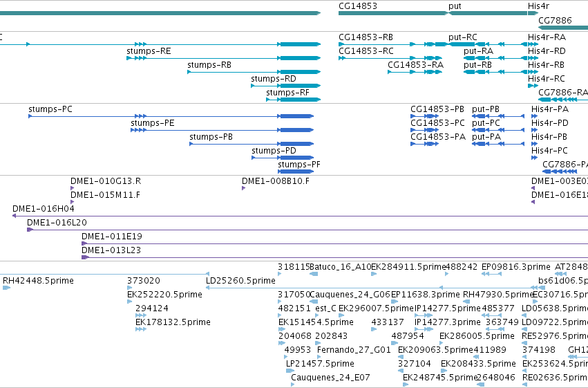This screenshot has width=588, height=388.
Task: Select the 485377 EST label
Action: coord(498,309)
